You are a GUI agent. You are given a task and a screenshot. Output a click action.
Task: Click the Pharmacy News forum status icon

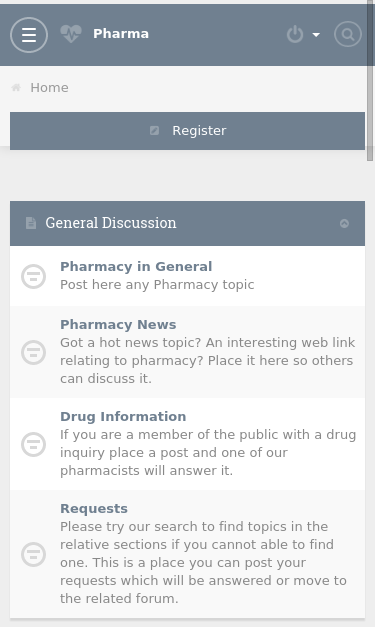tap(34, 352)
